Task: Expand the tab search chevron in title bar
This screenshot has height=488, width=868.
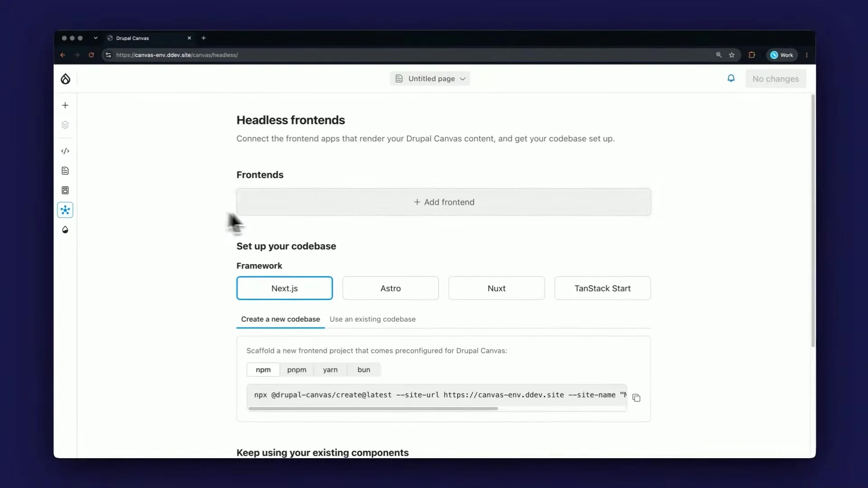Action: click(x=95, y=38)
